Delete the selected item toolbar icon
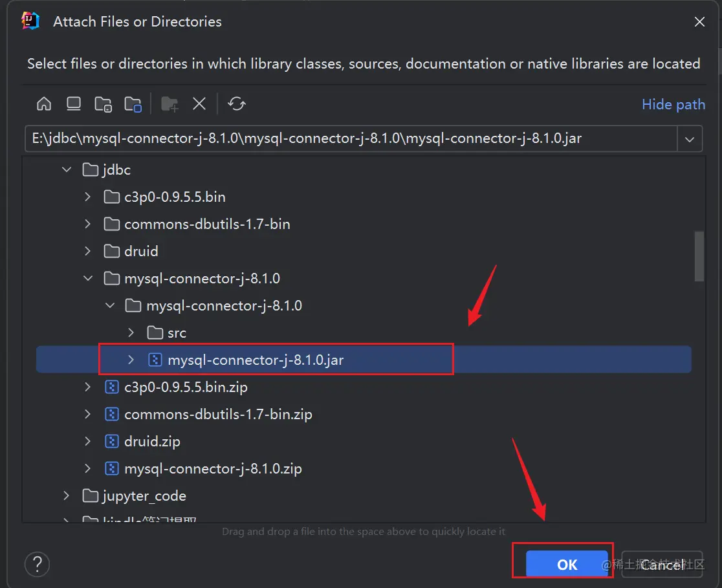Viewport: 722px width, 588px height. click(x=199, y=103)
